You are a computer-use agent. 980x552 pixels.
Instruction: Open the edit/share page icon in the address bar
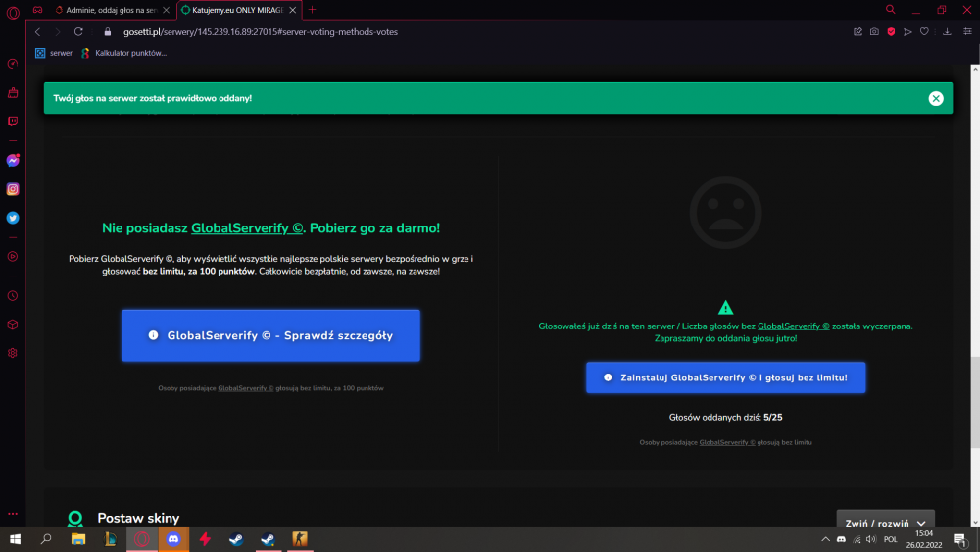tap(857, 32)
